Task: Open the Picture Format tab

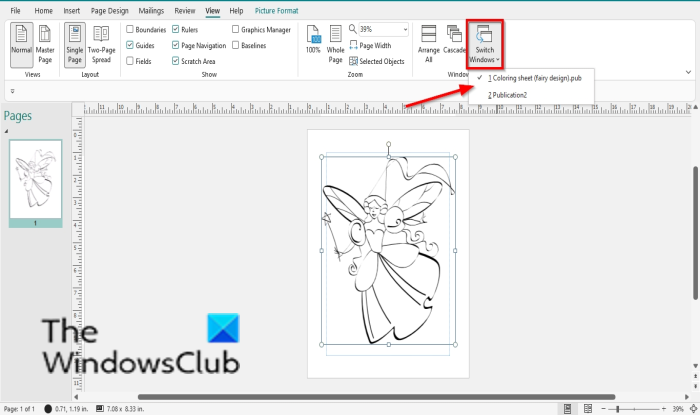Action: tap(276, 11)
